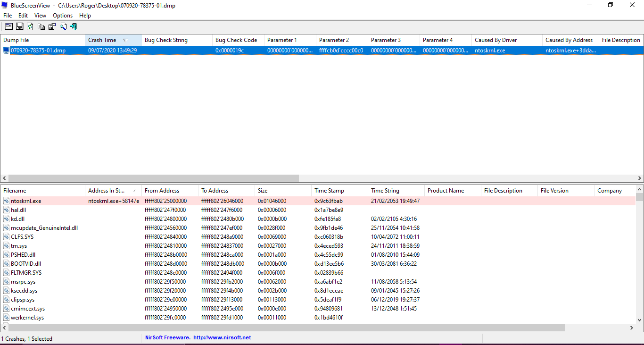The width and height of the screenshot is (644, 345).
Task: Sort drivers by Filename column header
Action: 42,191
